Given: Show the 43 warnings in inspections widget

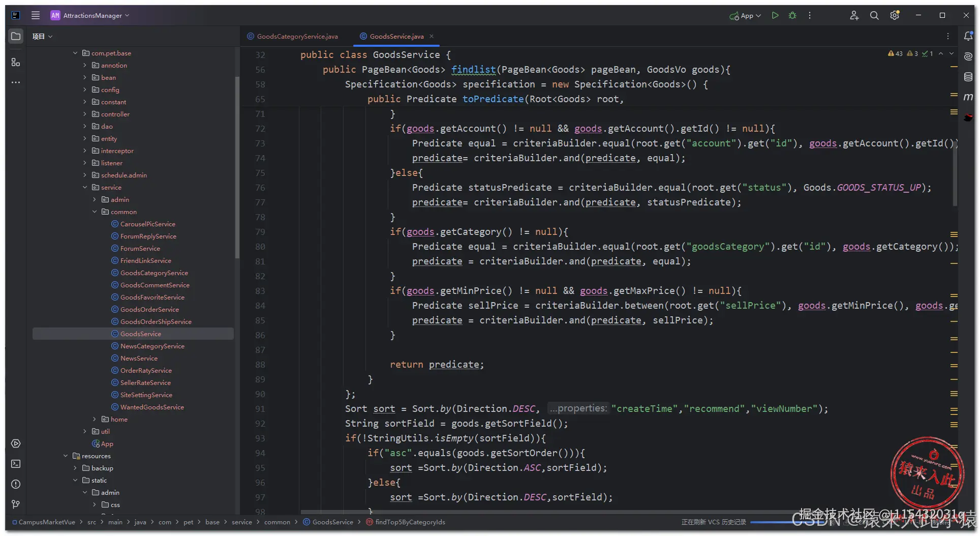Looking at the screenshot, I should pyautogui.click(x=895, y=53).
